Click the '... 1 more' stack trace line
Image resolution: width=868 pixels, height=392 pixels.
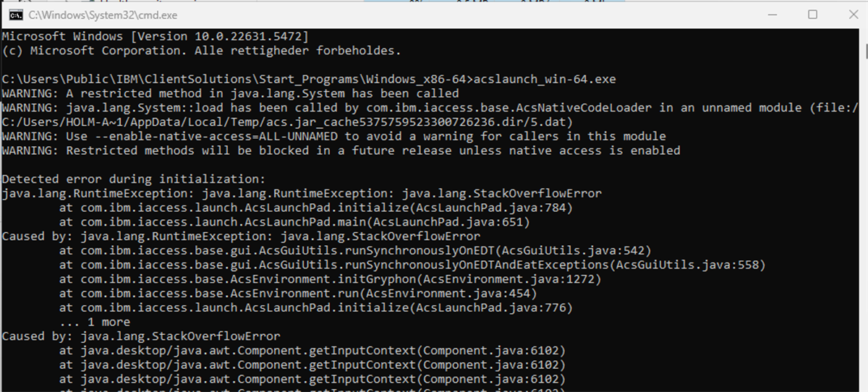[x=95, y=322]
